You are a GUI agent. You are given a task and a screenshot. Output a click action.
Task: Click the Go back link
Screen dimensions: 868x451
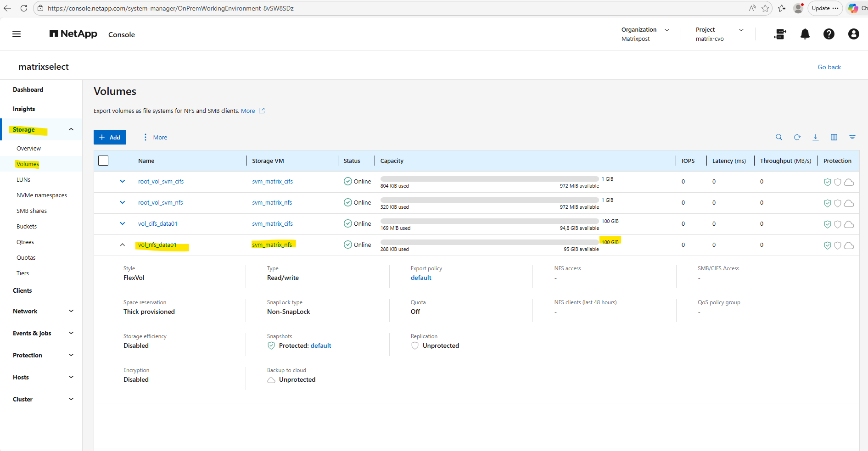point(829,67)
